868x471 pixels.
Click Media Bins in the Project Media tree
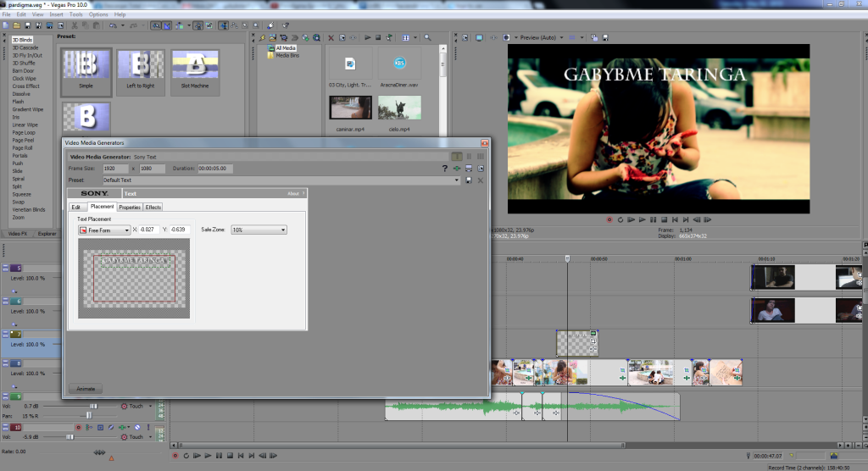pos(287,55)
